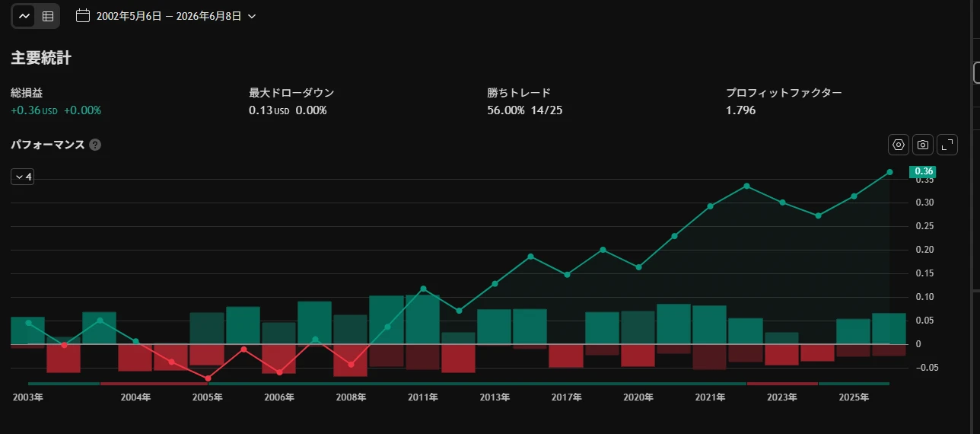
Task: Expand date range dropdown chevron
Action: point(252,16)
